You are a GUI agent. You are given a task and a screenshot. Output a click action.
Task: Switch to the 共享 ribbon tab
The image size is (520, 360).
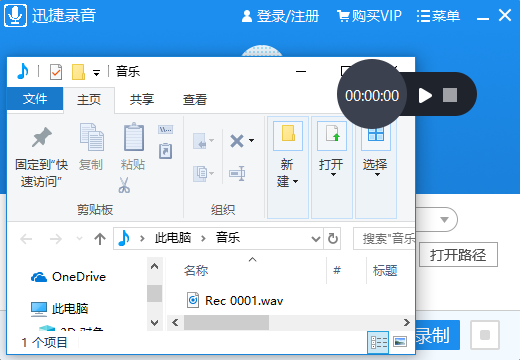[142, 99]
